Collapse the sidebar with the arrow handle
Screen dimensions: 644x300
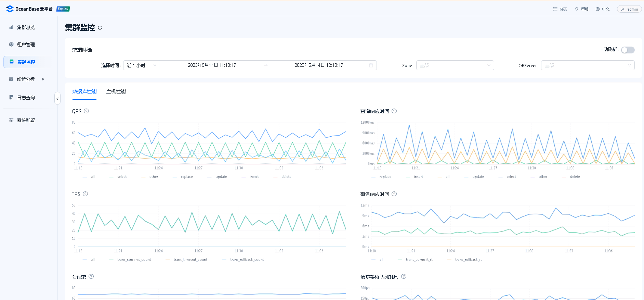(x=57, y=98)
